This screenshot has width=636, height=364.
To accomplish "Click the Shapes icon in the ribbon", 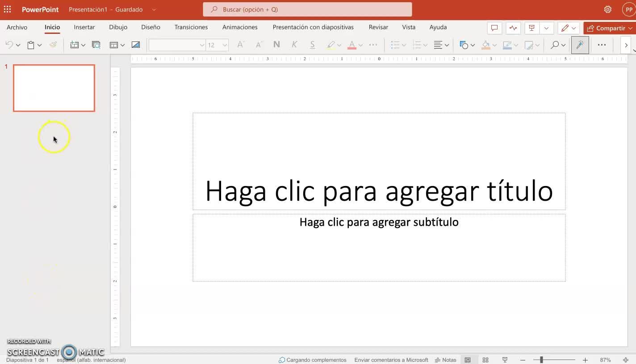I will coord(464,45).
